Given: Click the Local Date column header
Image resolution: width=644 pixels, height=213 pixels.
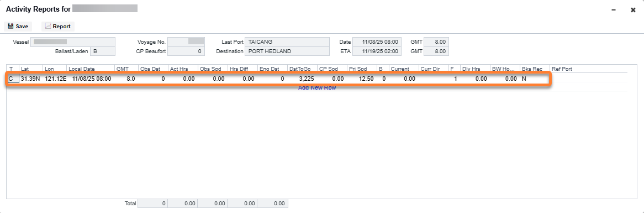Looking at the screenshot, I should tap(91, 69).
